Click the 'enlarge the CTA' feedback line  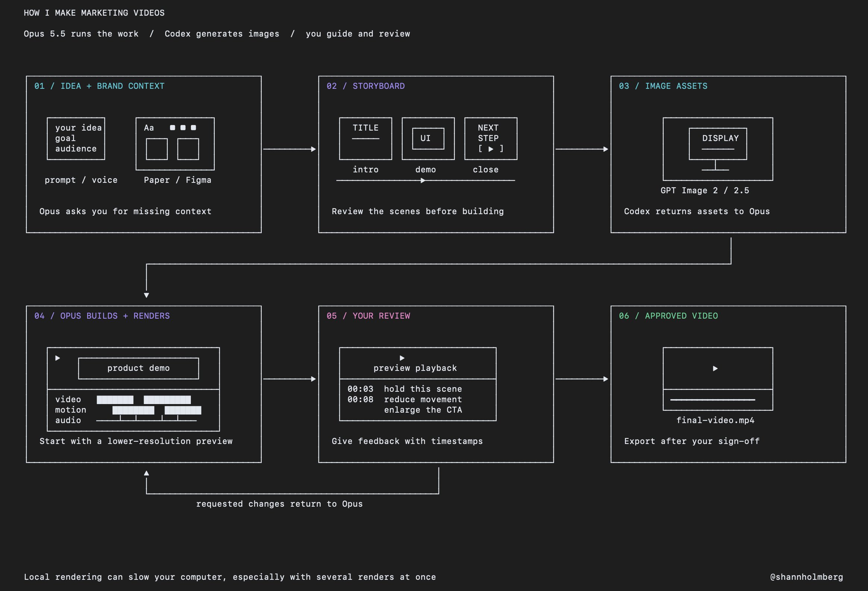[423, 410]
